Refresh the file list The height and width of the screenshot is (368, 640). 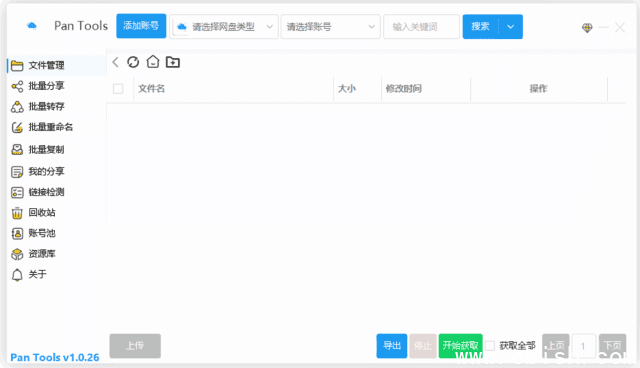point(133,62)
